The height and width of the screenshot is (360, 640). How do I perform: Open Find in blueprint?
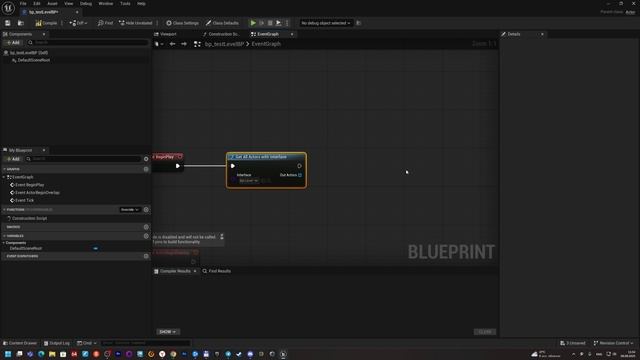[x=105, y=23]
